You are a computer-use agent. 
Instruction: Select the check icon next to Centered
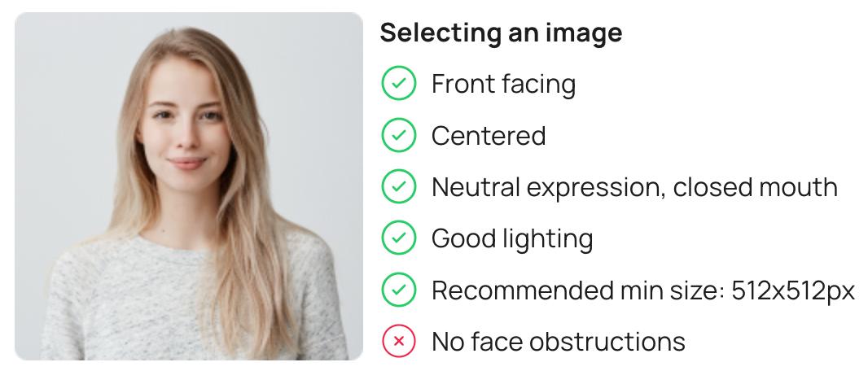tap(398, 135)
